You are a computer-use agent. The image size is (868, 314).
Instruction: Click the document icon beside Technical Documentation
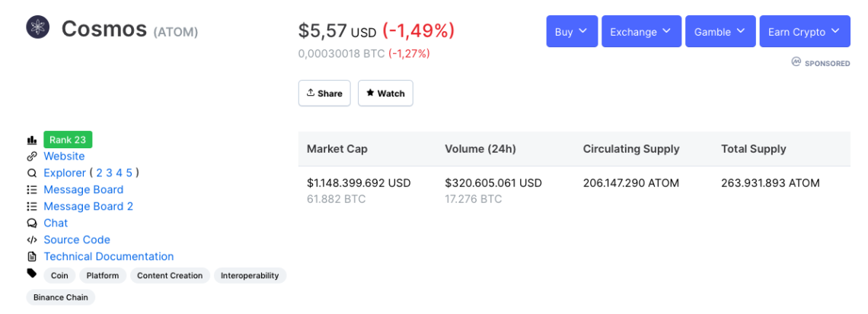[x=32, y=256]
